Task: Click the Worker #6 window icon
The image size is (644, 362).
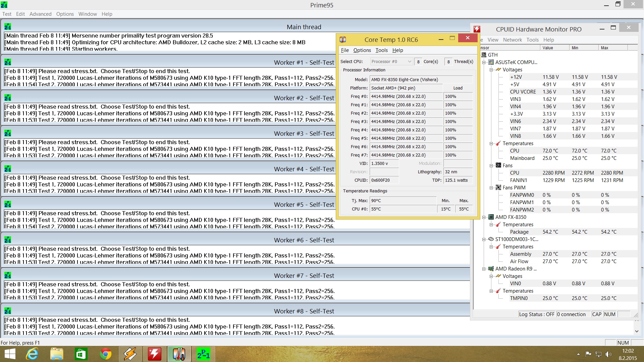Action: coord(8,240)
